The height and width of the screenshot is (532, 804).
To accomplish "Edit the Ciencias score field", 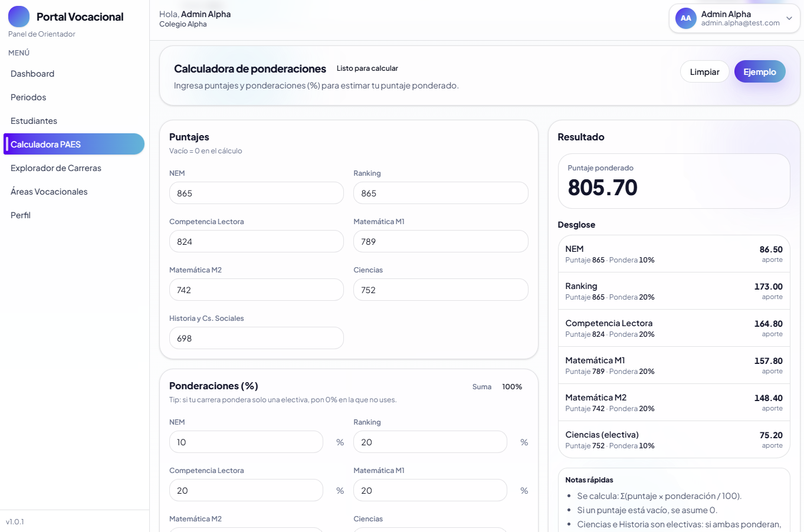I will (x=440, y=290).
